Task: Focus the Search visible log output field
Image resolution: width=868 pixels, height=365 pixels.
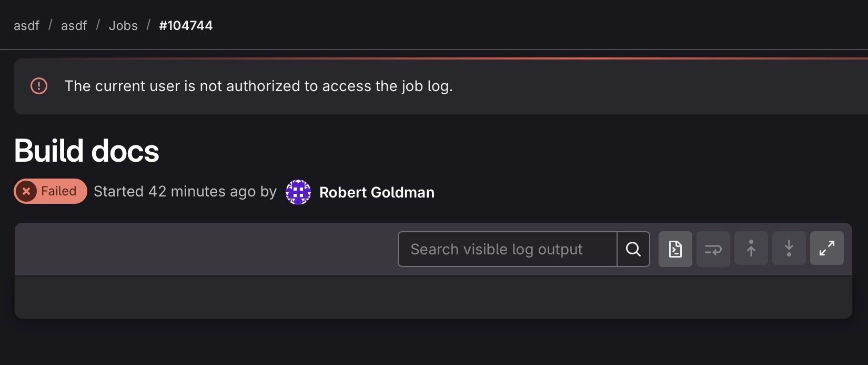Action: pyautogui.click(x=507, y=249)
